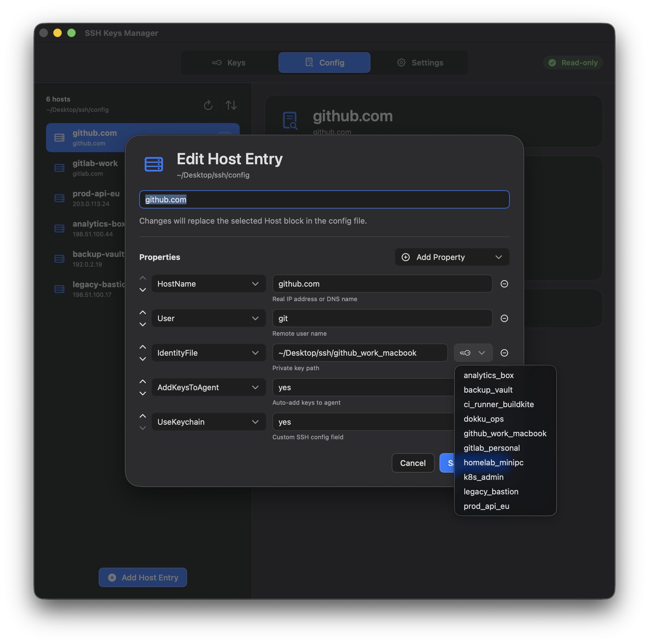Move the IdentityFile property down
Viewport: 649px width, 644px height.
[142, 359]
